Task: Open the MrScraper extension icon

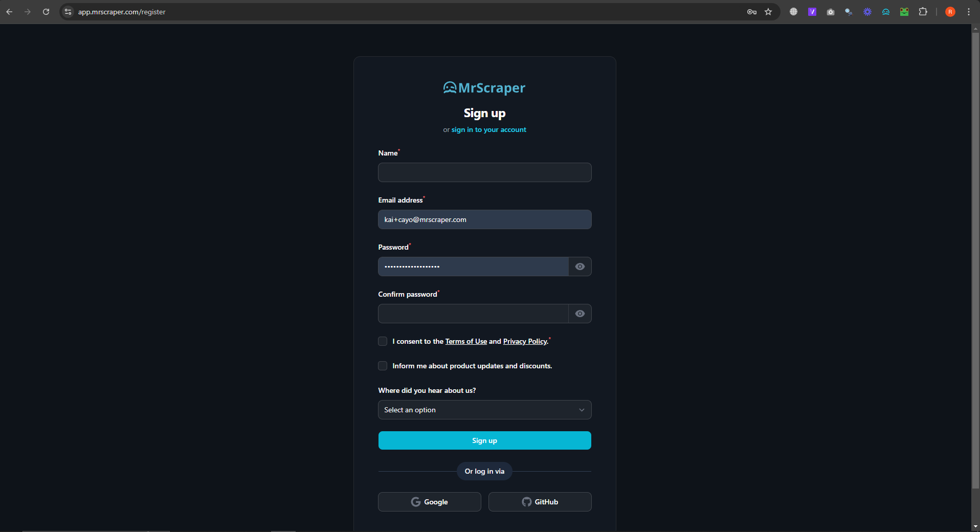Action: [x=885, y=12]
